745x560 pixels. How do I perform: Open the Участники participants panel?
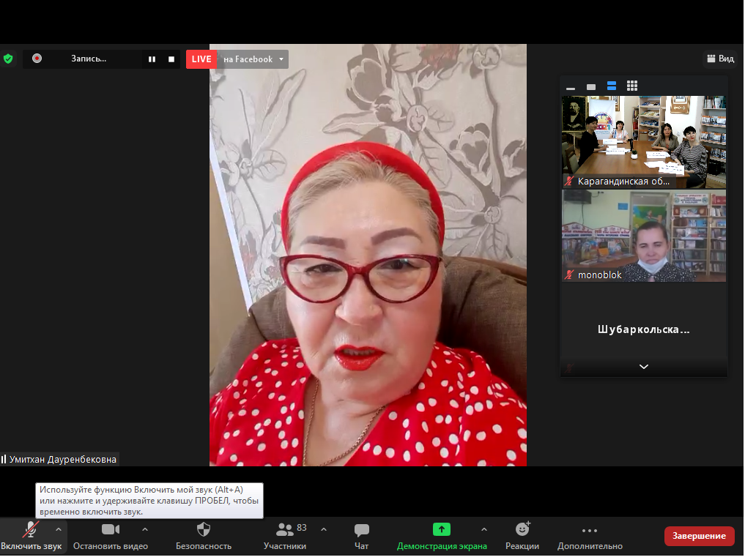pyautogui.click(x=286, y=535)
